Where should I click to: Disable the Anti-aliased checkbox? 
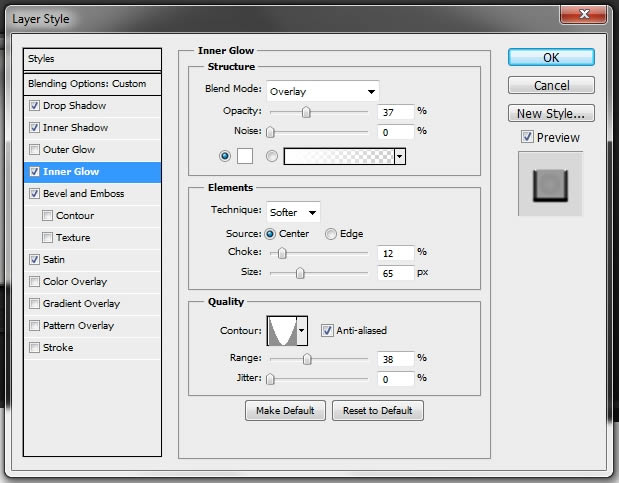(x=327, y=330)
